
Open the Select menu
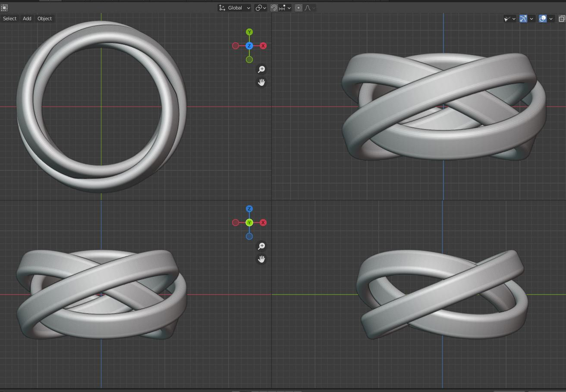(9, 19)
